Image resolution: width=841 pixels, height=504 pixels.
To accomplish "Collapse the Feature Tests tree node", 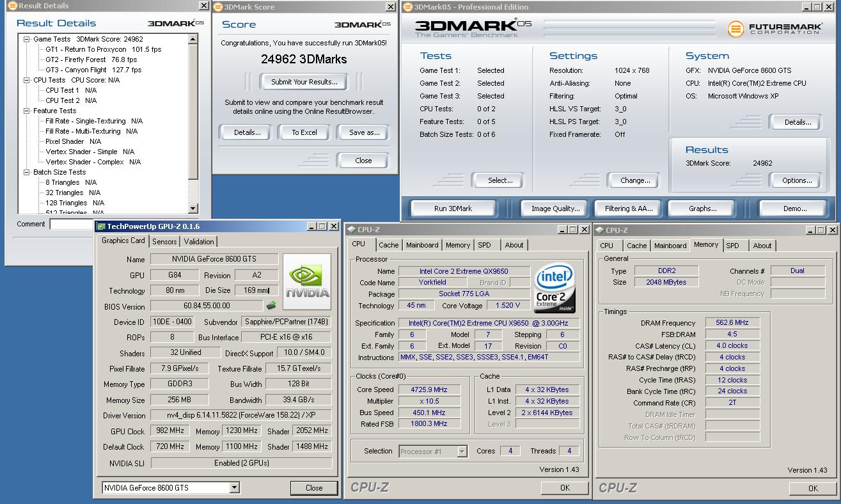I will [x=27, y=111].
